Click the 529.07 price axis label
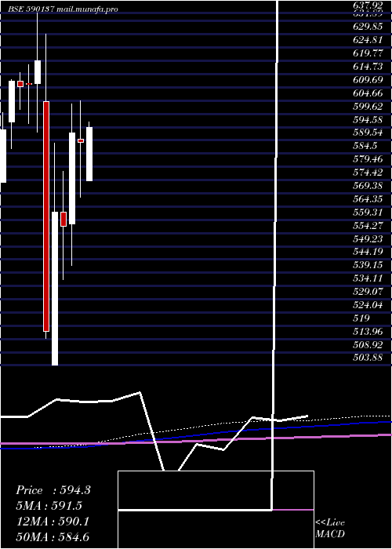This screenshot has width=392, height=549. click(368, 292)
